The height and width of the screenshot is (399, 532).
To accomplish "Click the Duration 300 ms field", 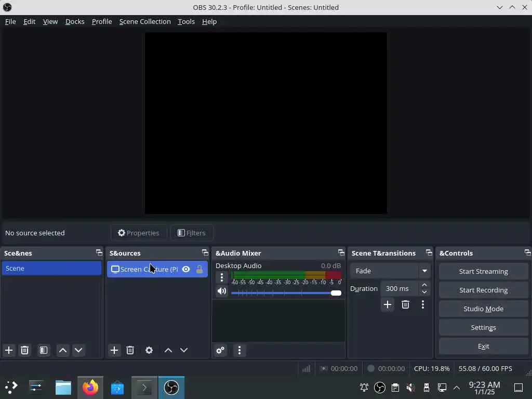I will [x=401, y=288].
